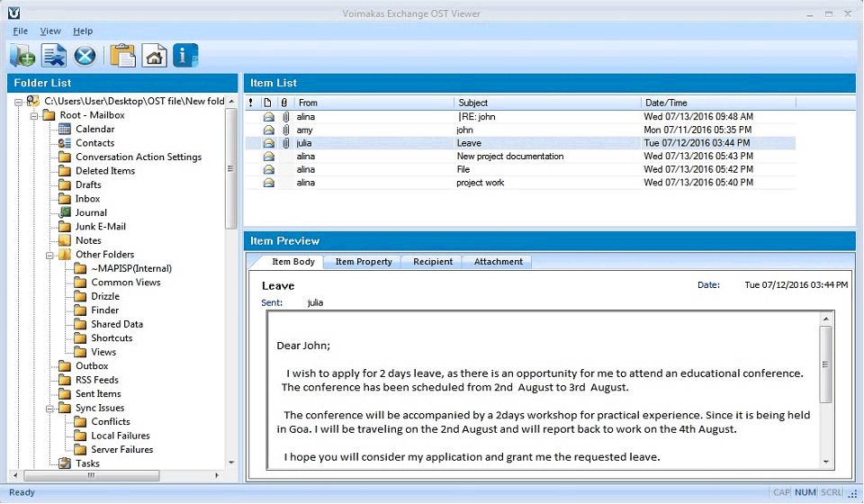Click the envelope icon of the project work email

[x=268, y=183]
